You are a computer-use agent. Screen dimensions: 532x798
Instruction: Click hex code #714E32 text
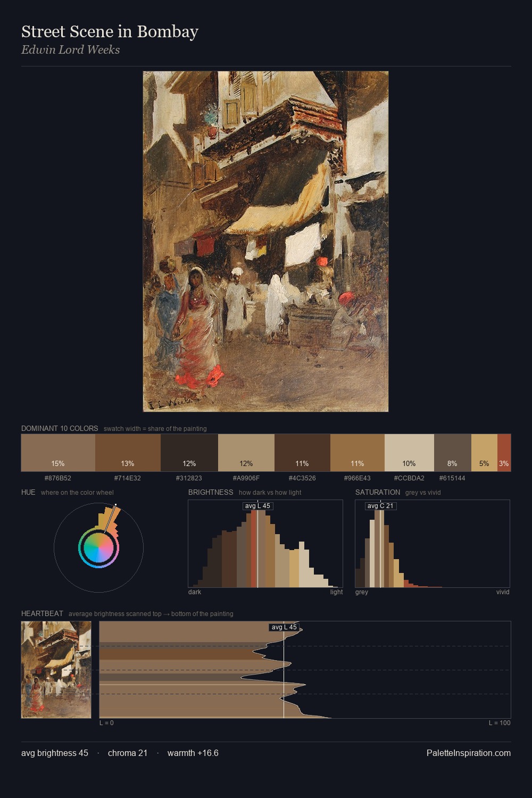pos(128,478)
